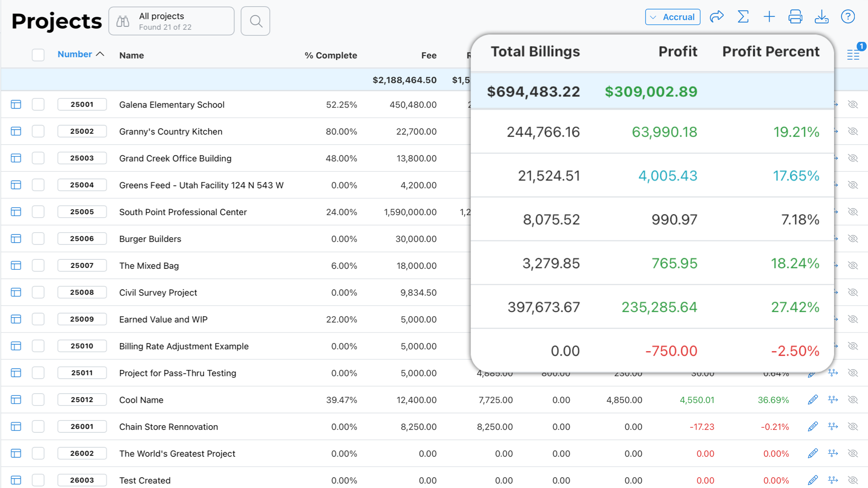Click the branching icon on Chain Store Rennovation row
The image size is (868, 488).
click(x=833, y=426)
